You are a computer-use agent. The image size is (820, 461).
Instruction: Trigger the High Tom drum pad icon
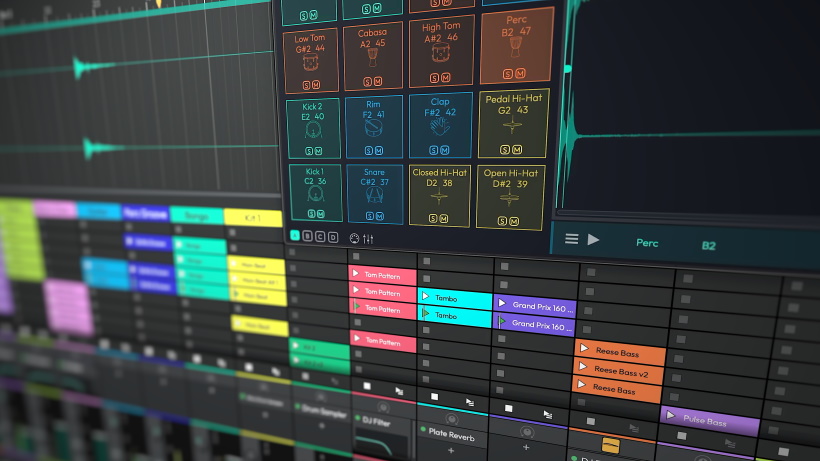pyautogui.click(x=441, y=54)
